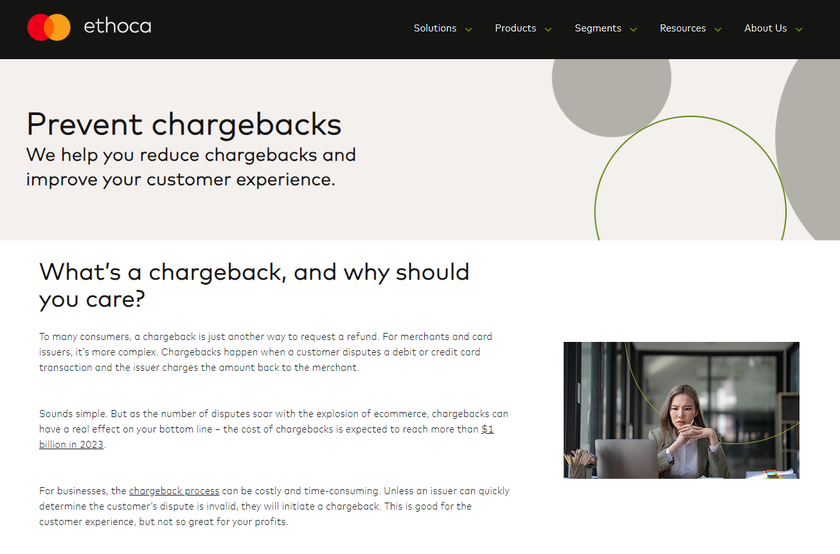
Task: Click the Resources chevron arrow icon
Action: (718, 29)
